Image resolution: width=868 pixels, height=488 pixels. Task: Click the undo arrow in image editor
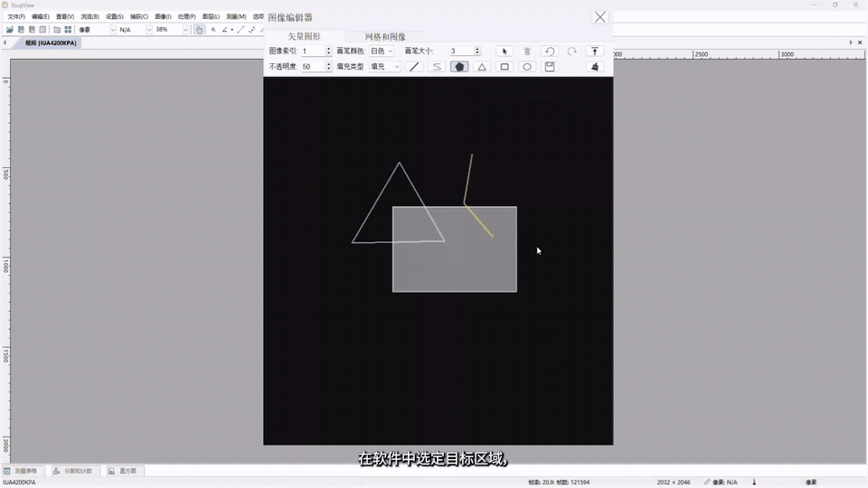tap(550, 51)
